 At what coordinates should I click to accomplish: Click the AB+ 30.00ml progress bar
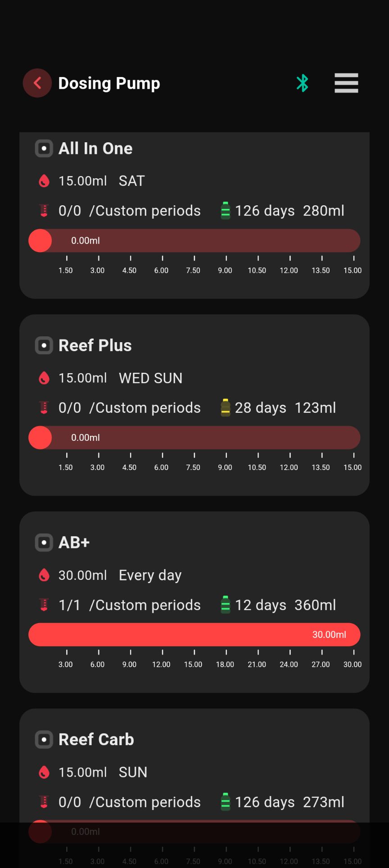(194, 635)
